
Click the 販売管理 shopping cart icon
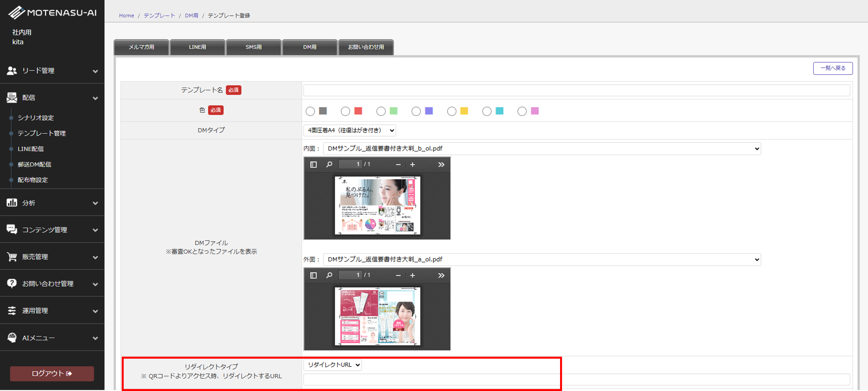click(x=12, y=256)
